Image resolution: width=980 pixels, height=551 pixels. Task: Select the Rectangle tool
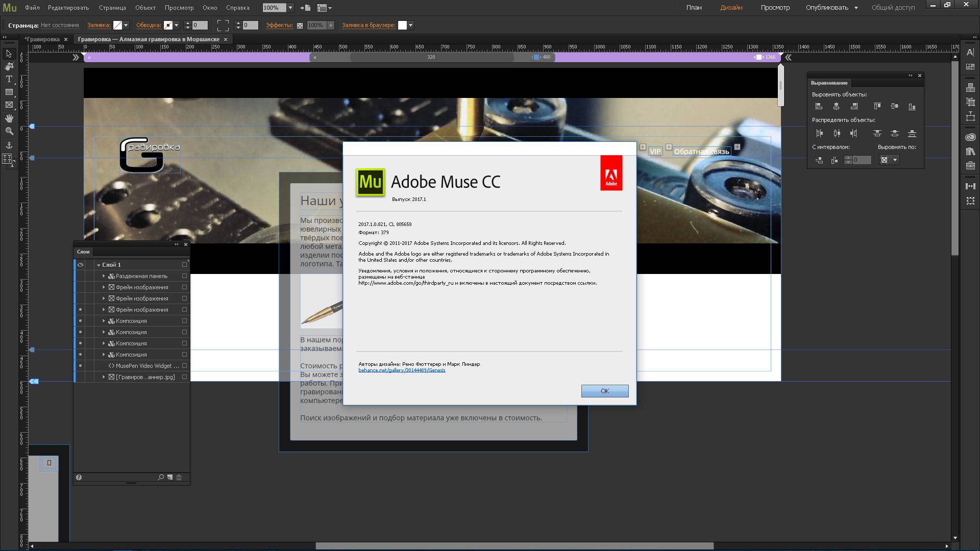coord(9,92)
